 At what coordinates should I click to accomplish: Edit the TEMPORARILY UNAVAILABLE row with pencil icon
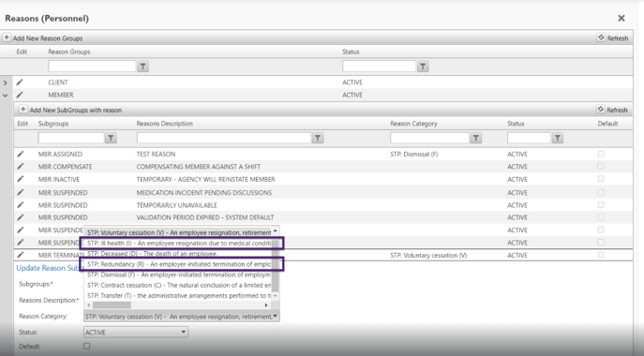[20, 205]
